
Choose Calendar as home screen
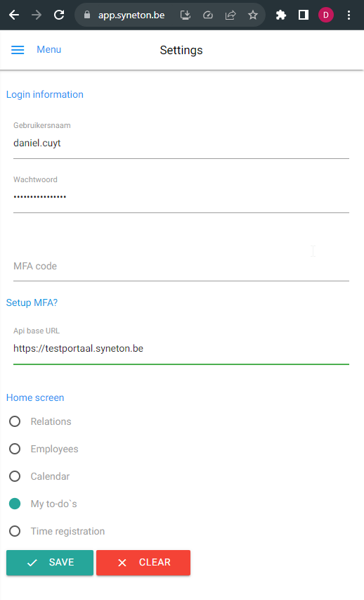pos(15,476)
